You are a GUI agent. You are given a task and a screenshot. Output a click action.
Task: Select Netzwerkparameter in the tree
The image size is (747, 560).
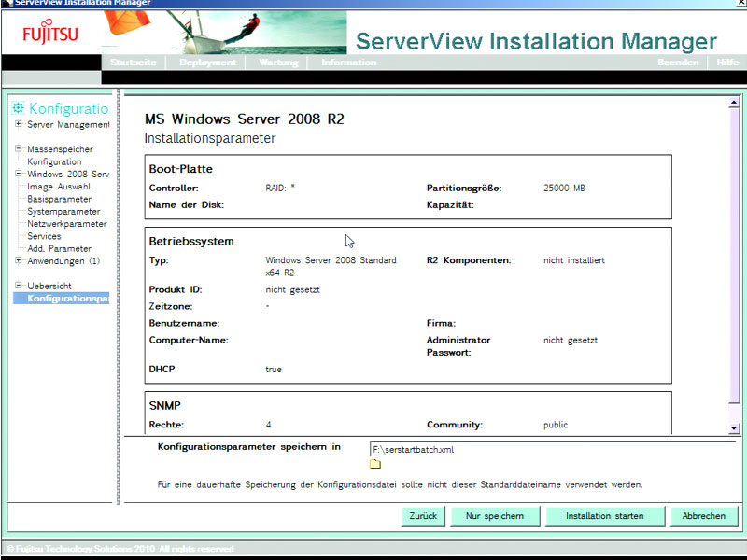[66, 224]
